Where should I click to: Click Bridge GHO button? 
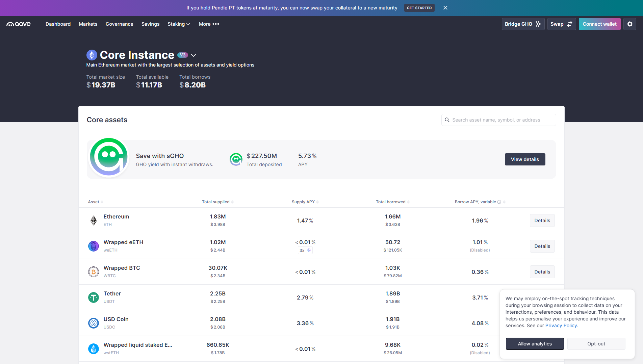pos(523,24)
